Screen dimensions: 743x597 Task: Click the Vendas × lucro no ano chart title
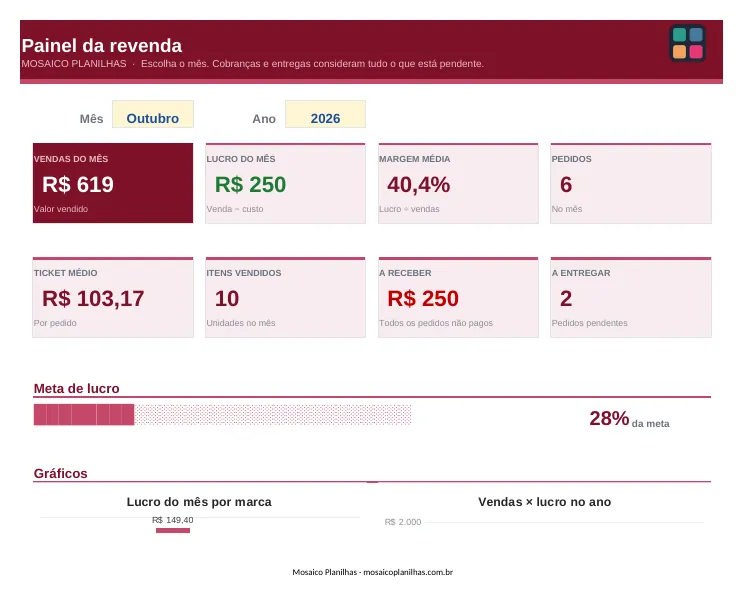544,502
